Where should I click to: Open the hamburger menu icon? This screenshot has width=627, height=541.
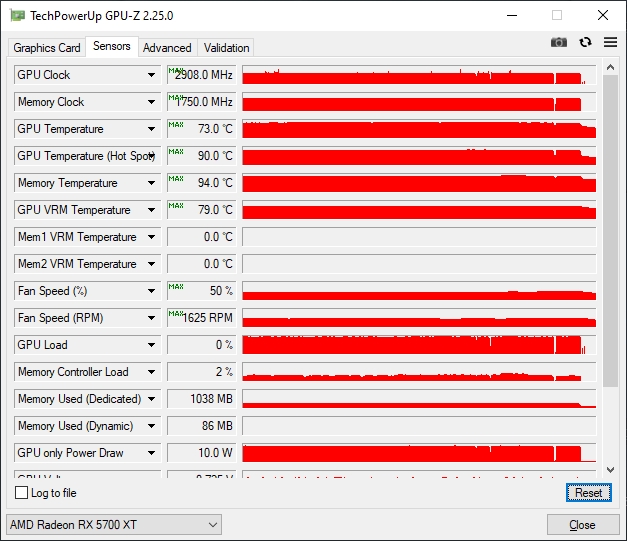coord(610,42)
